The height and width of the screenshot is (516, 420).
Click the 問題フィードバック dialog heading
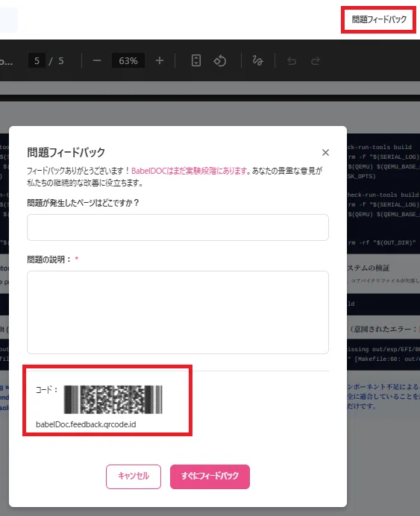point(66,152)
